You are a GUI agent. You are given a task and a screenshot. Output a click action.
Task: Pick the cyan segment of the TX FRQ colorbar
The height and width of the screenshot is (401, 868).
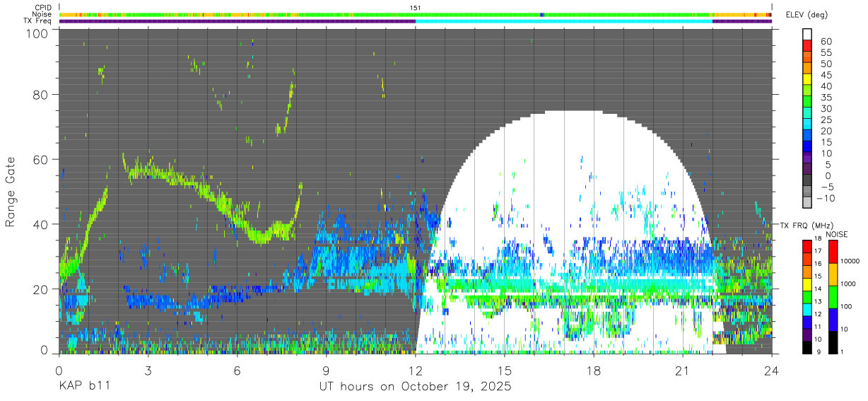807,309
